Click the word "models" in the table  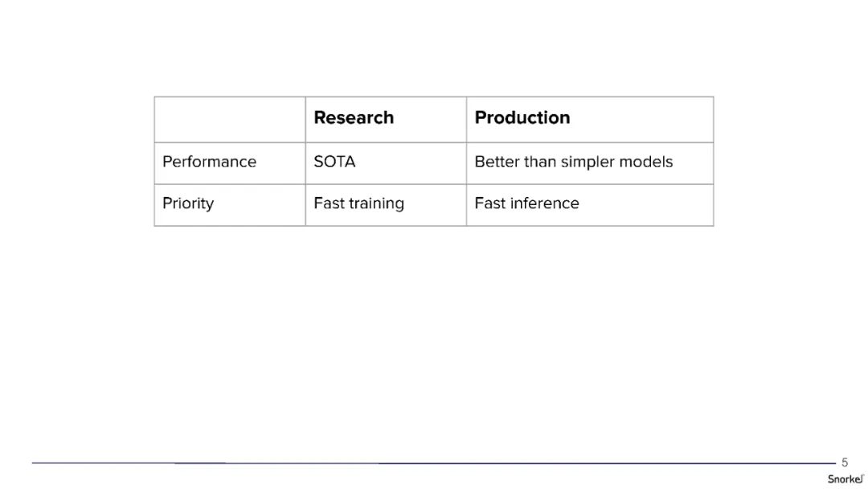pos(645,162)
